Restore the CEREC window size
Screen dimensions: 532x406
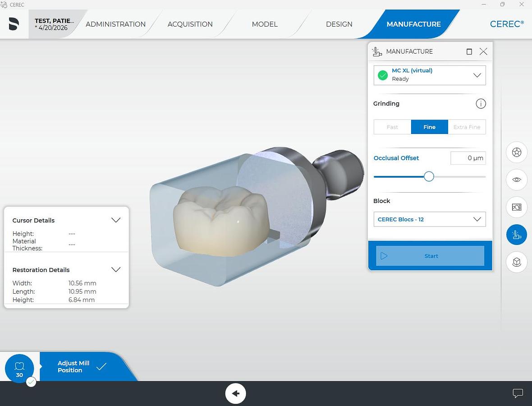503,5
